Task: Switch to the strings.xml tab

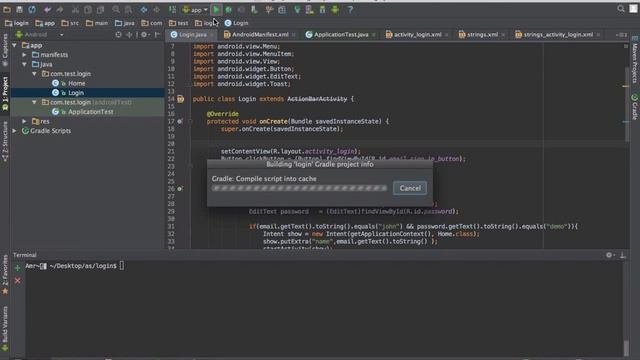Action: coord(482,35)
